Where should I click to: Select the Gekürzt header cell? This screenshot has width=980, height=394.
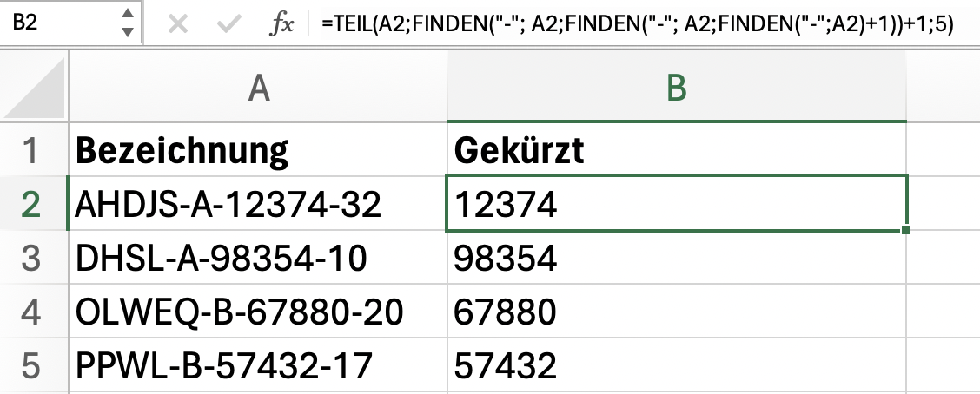pyautogui.click(x=677, y=149)
